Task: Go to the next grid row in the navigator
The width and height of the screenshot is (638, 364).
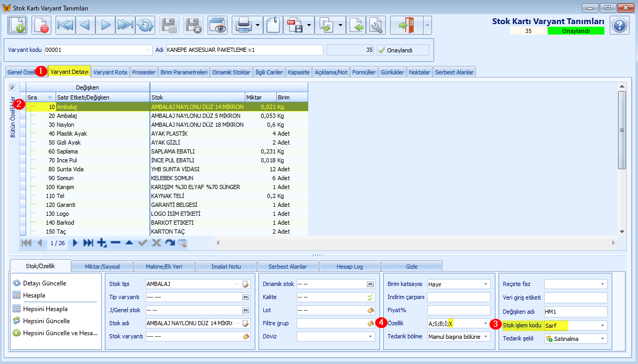Action: point(75,243)
